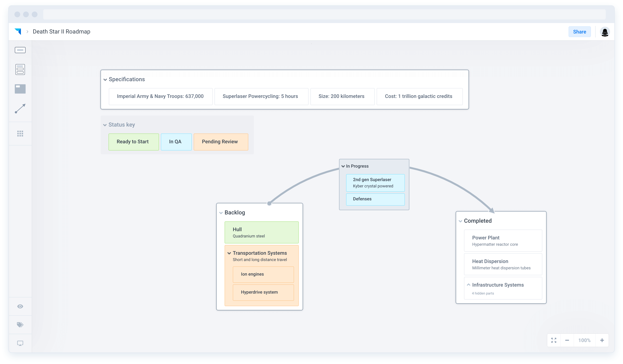Click the Share button

click(580, 32)
